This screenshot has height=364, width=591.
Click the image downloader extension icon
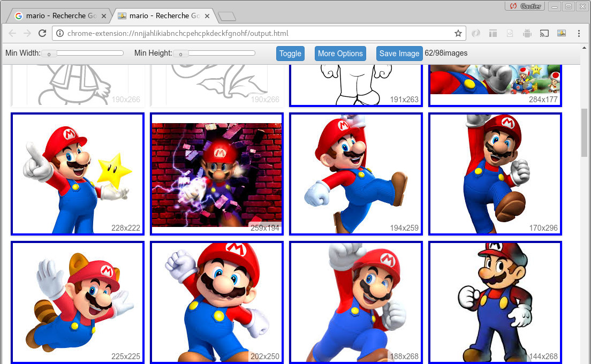pyautogui.click(x=562, y=33)
